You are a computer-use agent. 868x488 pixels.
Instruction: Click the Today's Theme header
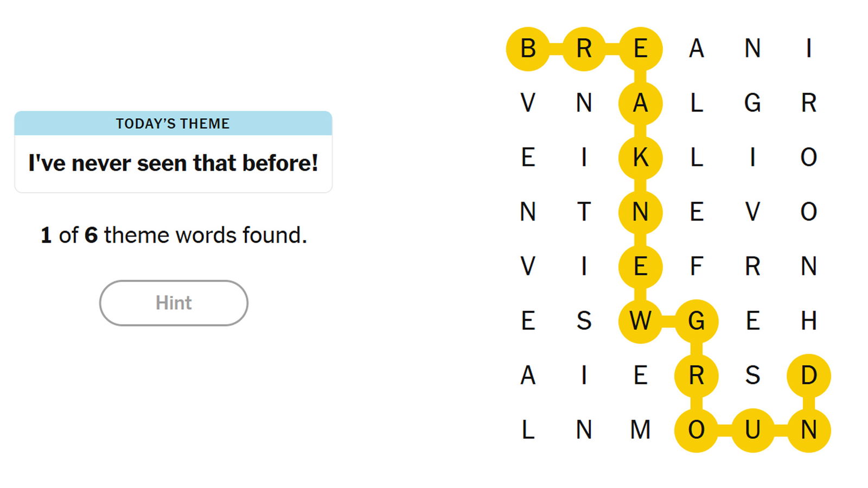(x=173, y=124)
